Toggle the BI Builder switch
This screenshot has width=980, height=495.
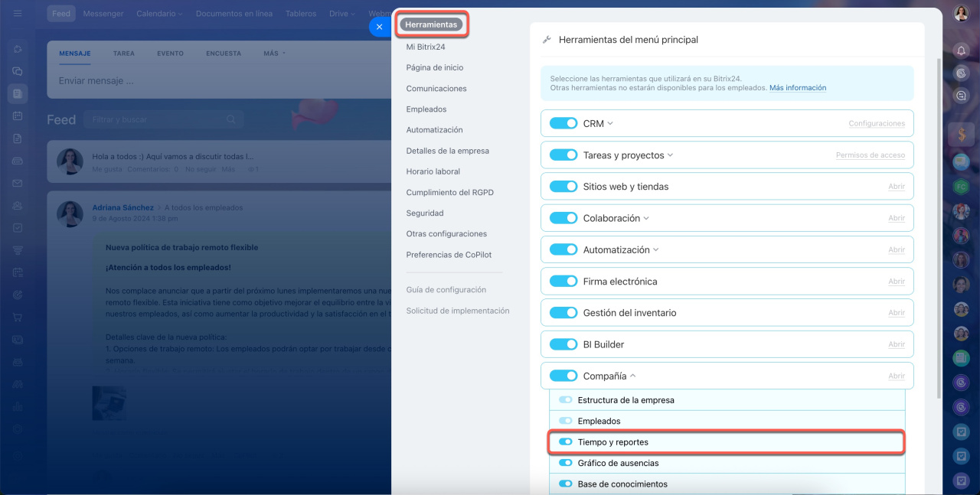tap(563, 344)
